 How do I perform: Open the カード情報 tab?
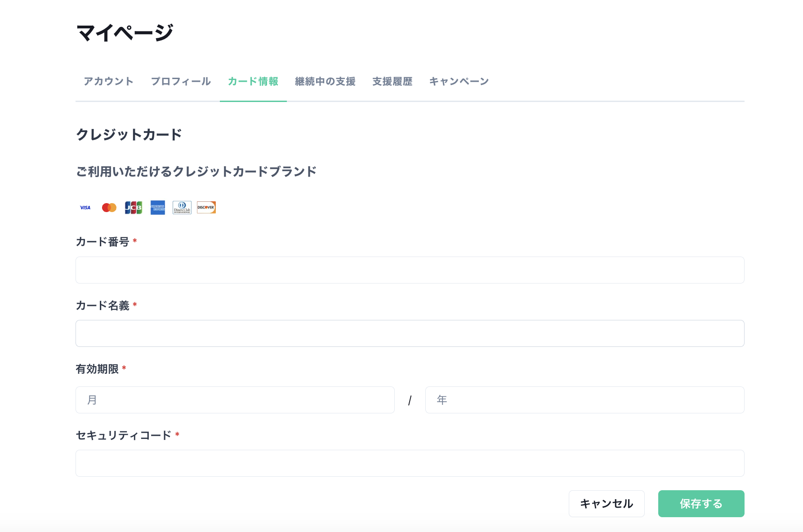pyautogui.click(x=253, y=81)
